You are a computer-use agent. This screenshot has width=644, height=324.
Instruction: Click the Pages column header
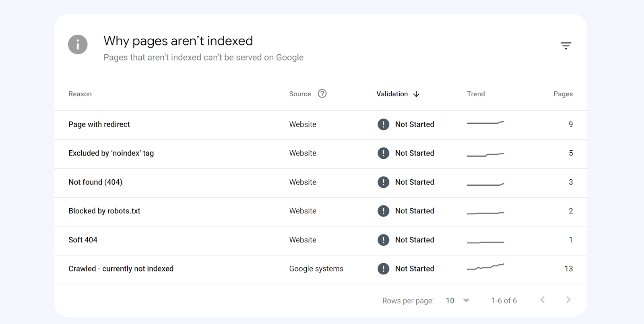coord(563,94)
